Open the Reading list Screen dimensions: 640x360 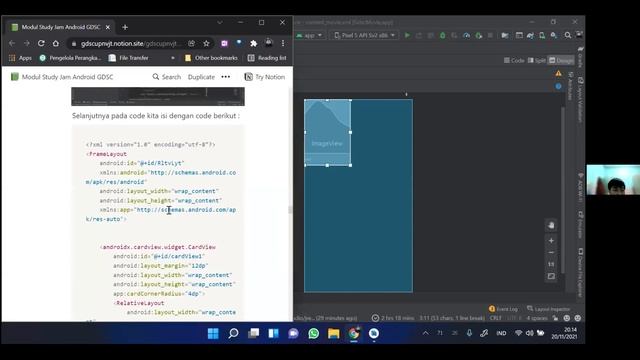click(267, 58)
